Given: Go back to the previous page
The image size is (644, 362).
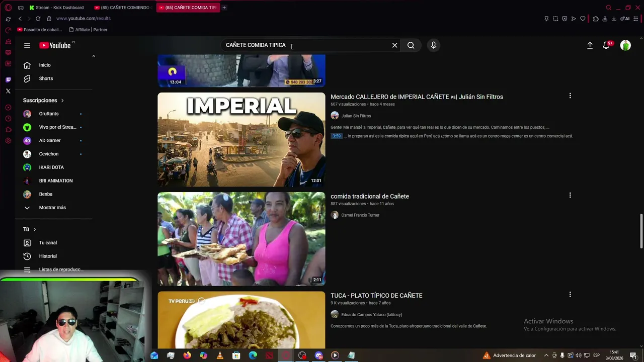Looking at the screenshot, I should (x=20, y=19).
